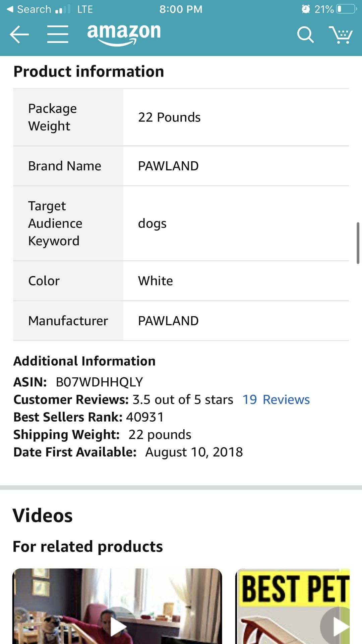Tap the Manufacturer PAWLAND value
This screenshot has height=644, width=362.
(x=168, y=321)
